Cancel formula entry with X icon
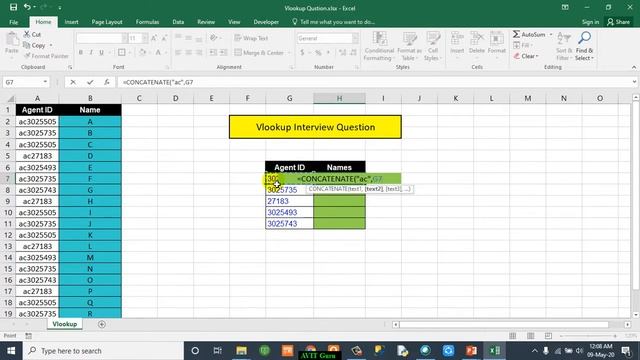This screenshot has width=640, height=360. [x=73, y=82]
